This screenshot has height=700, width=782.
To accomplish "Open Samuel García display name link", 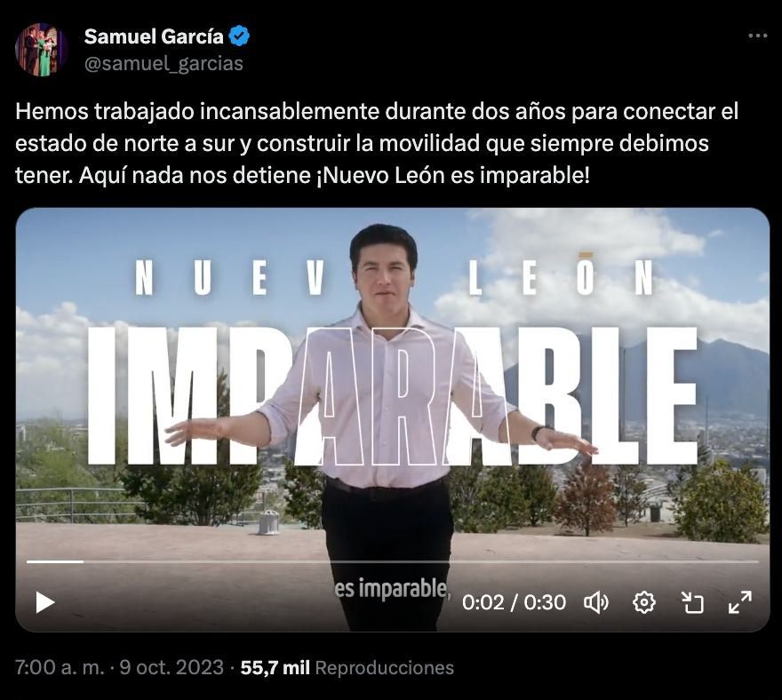I will [154, 36].
